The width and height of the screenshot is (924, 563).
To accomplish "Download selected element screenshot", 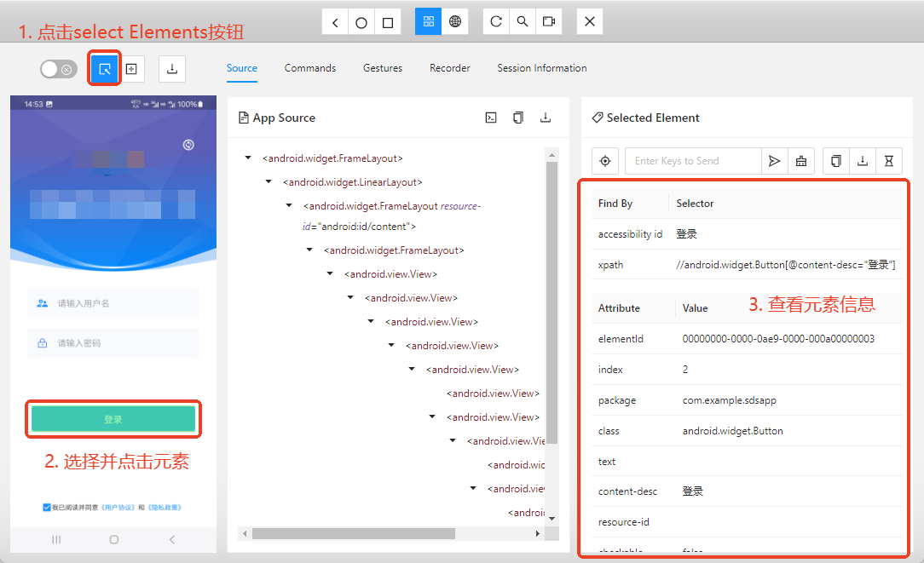I will click(862, 161).
